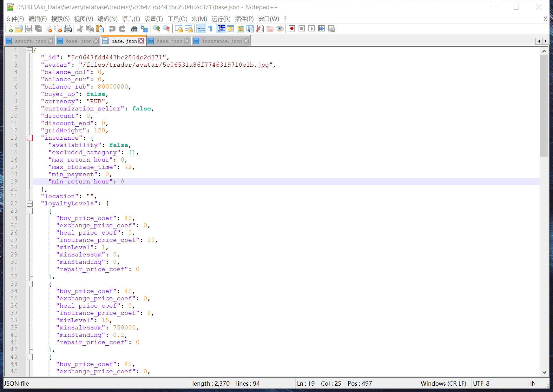Run macro multiple times icon
The image size is (553, 392).
(322, 29)
